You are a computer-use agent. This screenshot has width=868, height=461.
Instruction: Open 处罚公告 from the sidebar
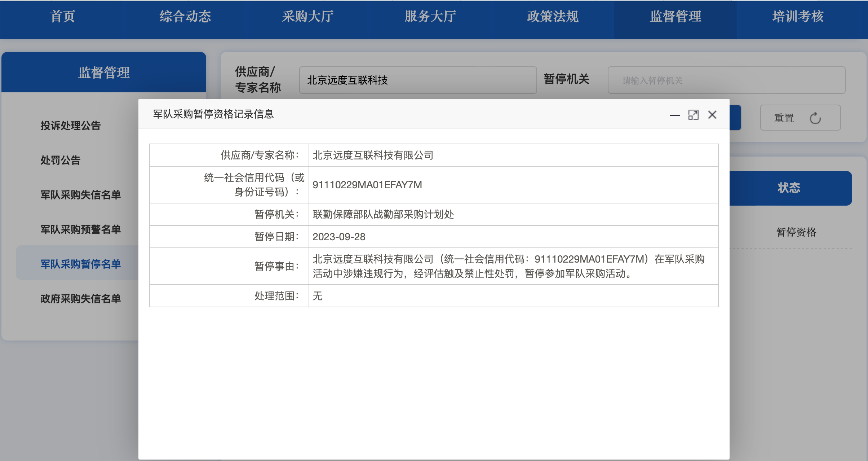click(61, 160)
